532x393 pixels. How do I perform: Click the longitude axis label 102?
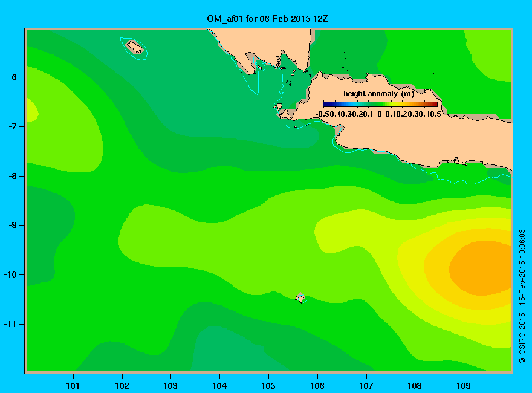(x=122, y=386)
